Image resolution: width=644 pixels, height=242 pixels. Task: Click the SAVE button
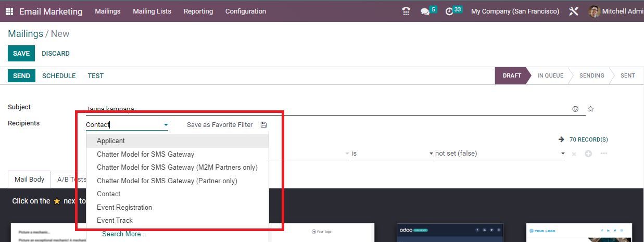(x=21, y=54)
